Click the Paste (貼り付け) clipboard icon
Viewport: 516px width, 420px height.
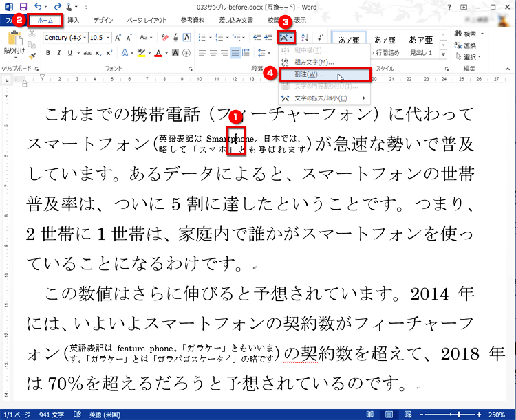(14, 38)
